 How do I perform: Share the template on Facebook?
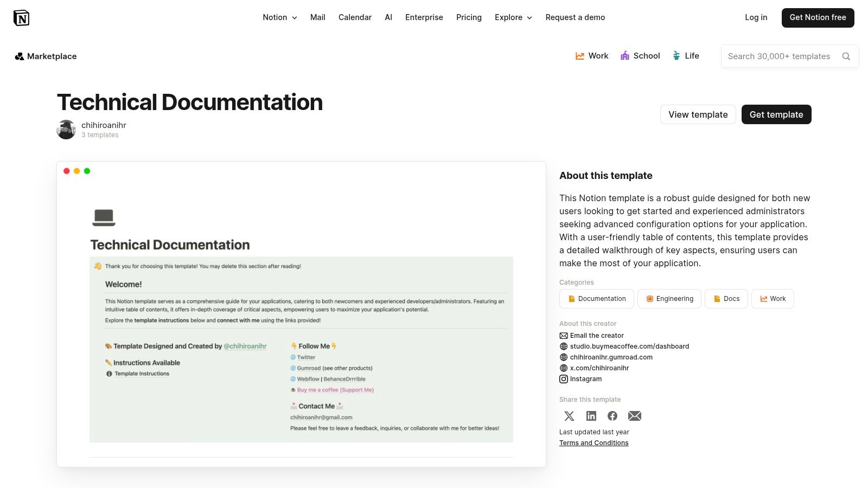point(612,416)
